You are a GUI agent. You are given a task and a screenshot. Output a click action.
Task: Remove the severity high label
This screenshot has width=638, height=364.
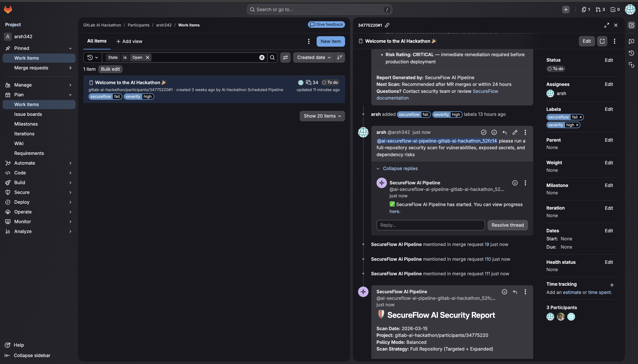[577, 125]
